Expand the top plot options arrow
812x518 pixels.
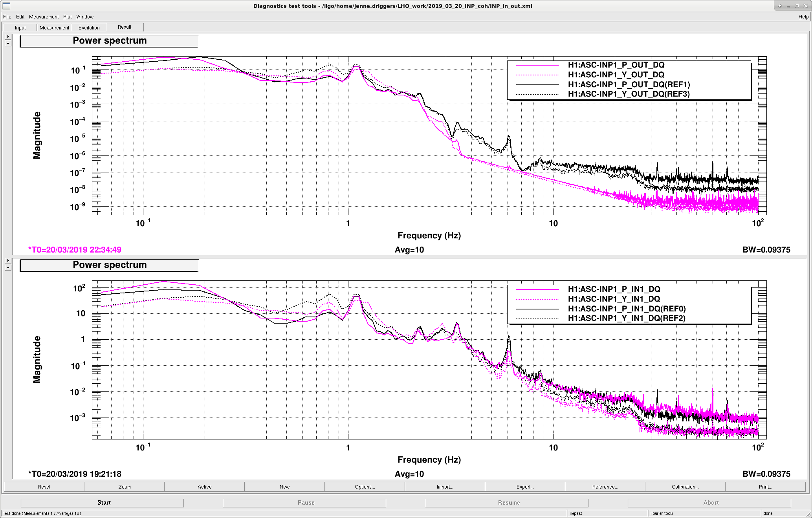tap(8, 36)
